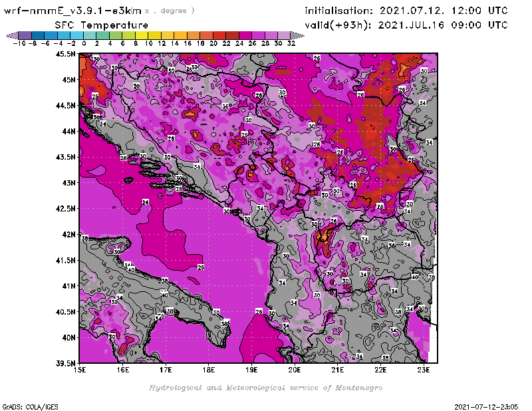Select the '42N' latitude label
This screenshot has height=411, width=532.
[x=68, y=235]
